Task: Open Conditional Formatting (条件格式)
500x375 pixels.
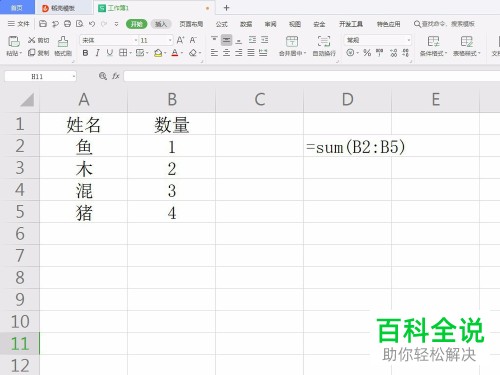Action: tap(433, 46)
